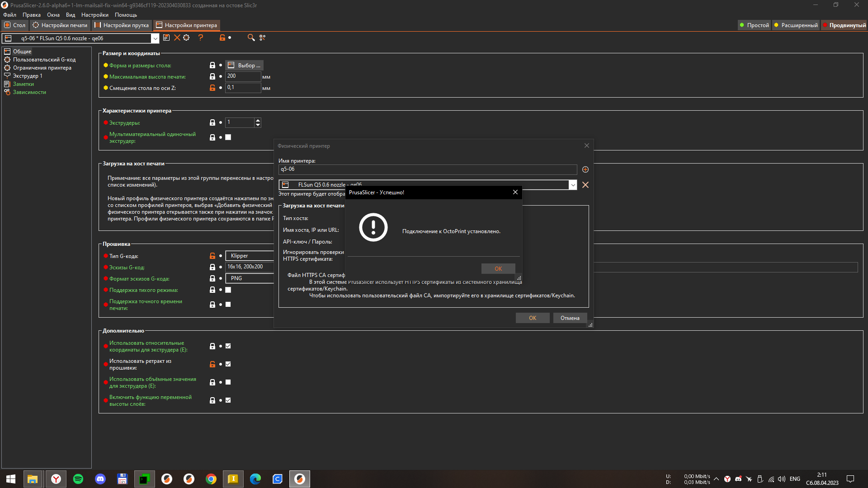Uncheck use firmware retraction checkbox

(228, 364)
